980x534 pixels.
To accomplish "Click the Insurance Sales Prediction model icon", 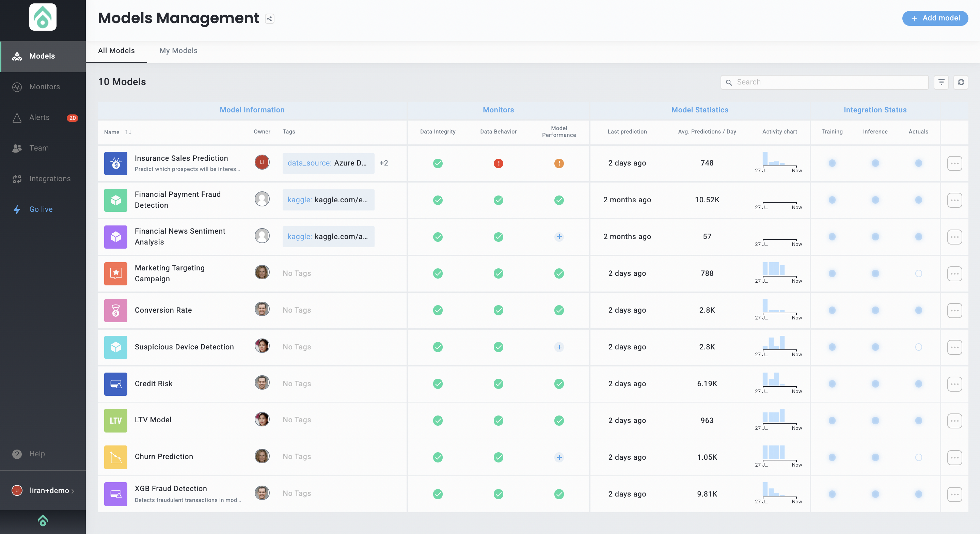I will pyautogui.click(x=116, y=163).
